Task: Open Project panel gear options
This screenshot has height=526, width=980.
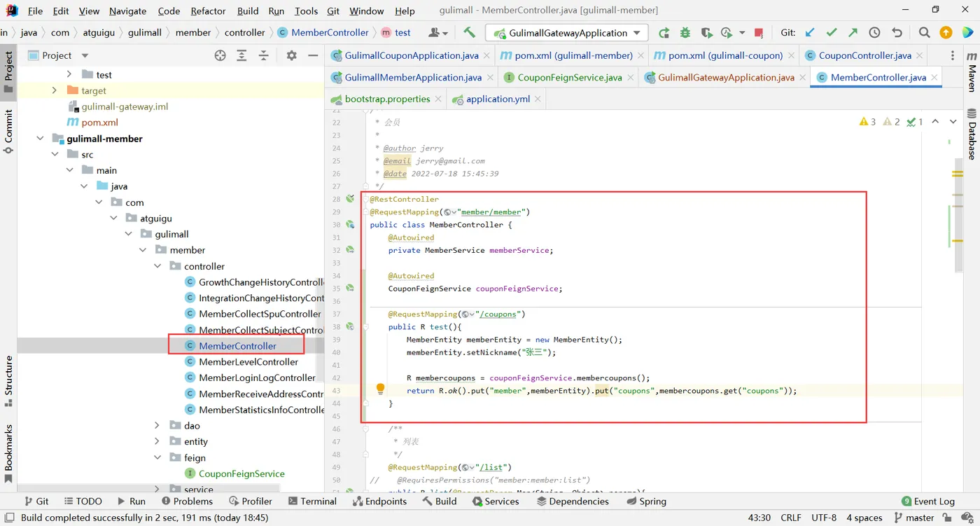Action: pos(292,55)
